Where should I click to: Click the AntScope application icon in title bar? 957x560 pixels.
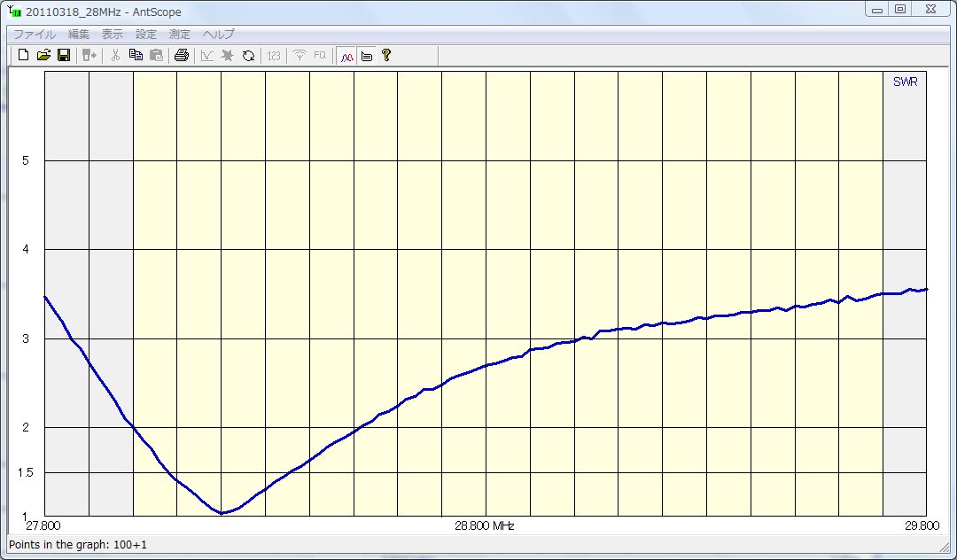[x=14, y=11]
